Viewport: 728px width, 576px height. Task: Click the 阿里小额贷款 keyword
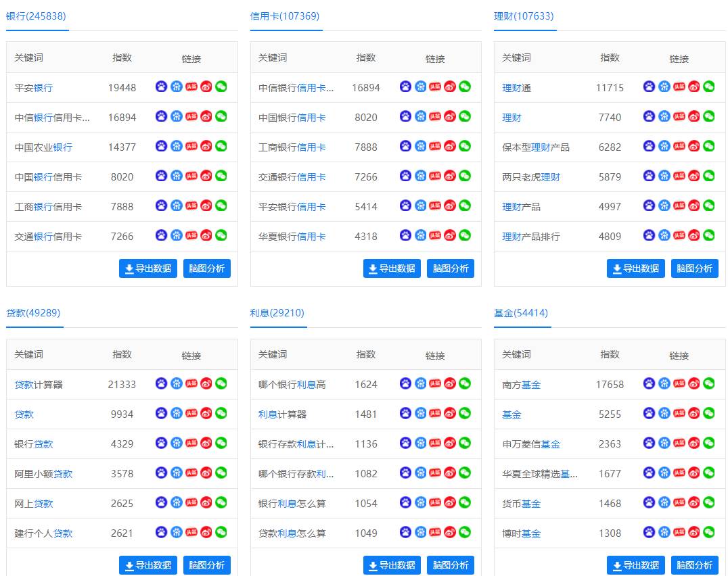(43, 473)
